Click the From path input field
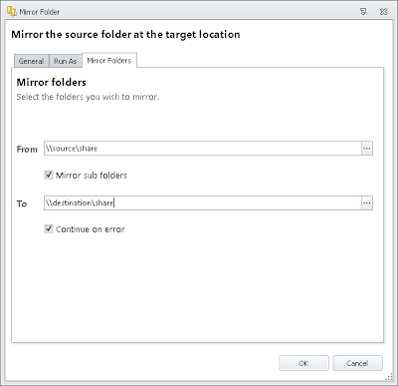 (x=203, y=148)
